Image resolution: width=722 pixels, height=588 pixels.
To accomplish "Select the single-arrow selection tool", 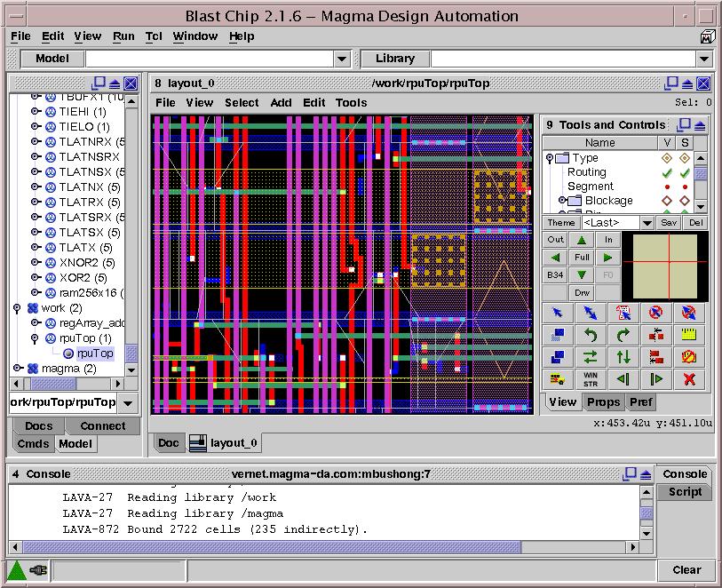I will [559, 313].
